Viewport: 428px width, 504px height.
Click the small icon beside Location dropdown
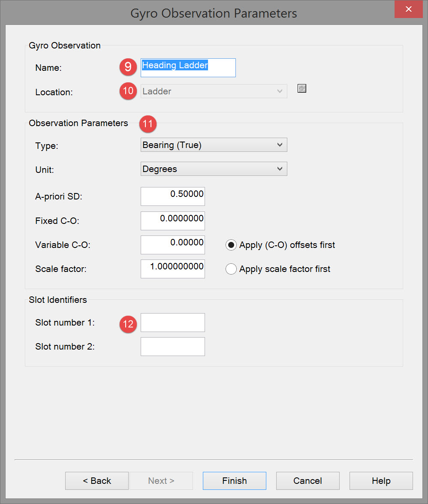[x=302, y=89]
